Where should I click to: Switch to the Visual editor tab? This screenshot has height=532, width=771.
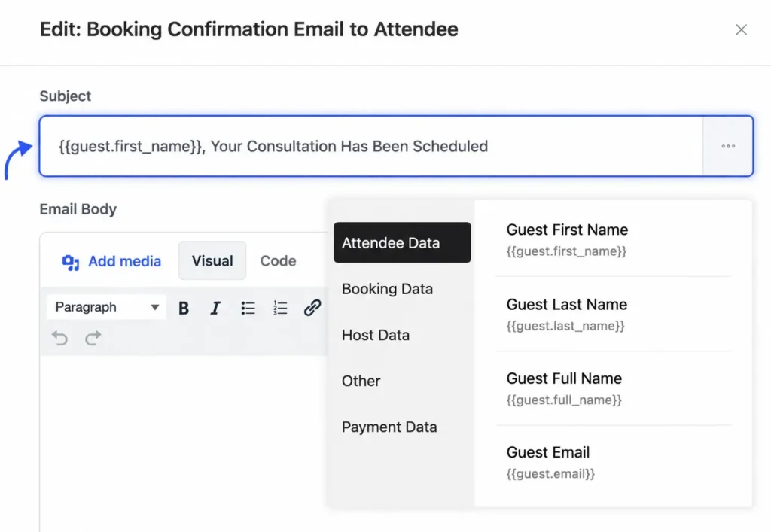tap(212, 261)
